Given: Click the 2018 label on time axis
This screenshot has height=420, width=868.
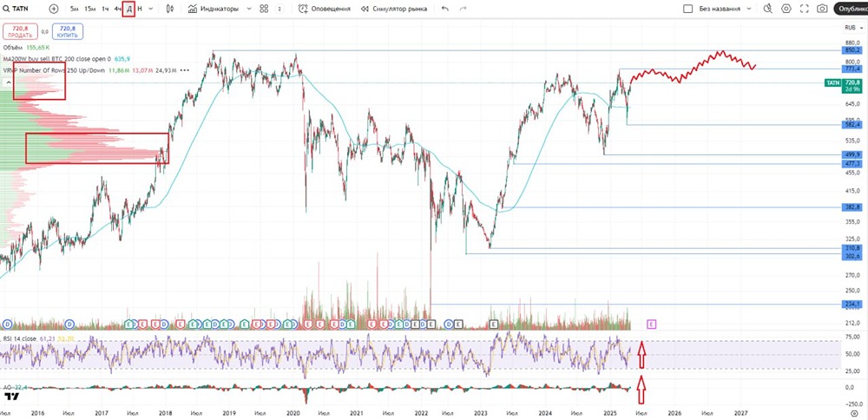Looking at the screenshot, I should 165,413.
